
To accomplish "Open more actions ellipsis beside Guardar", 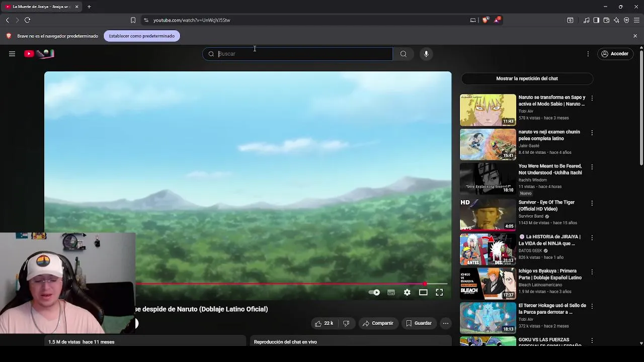I will tap(446, 323).
